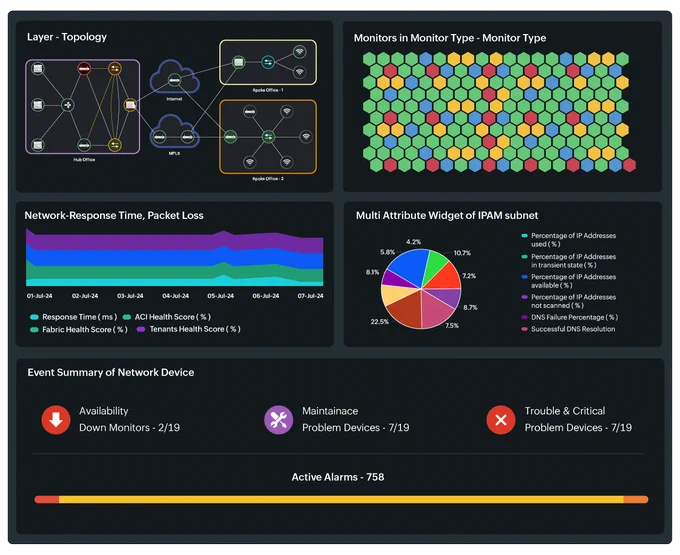Viewport: 680px width, 555px height.
Task: Select 'Successful DNS Resolution' legend item
Action: tap(569, 329)
